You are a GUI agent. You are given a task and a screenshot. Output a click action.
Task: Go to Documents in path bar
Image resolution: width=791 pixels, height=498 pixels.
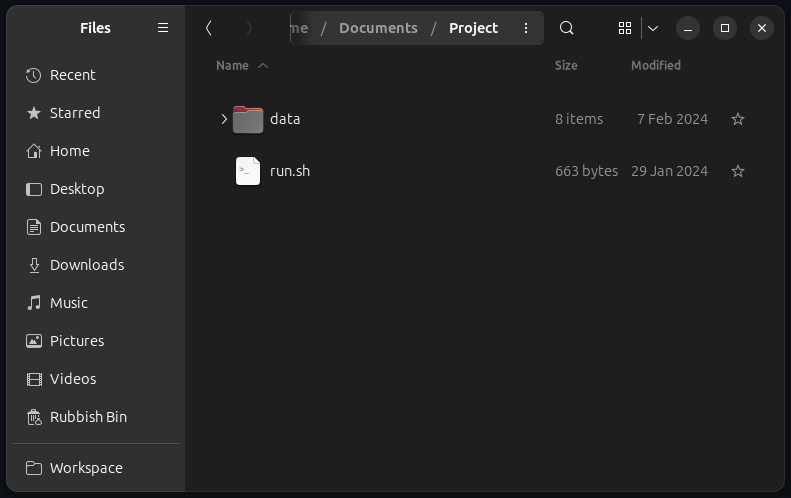tap(378, 28)
